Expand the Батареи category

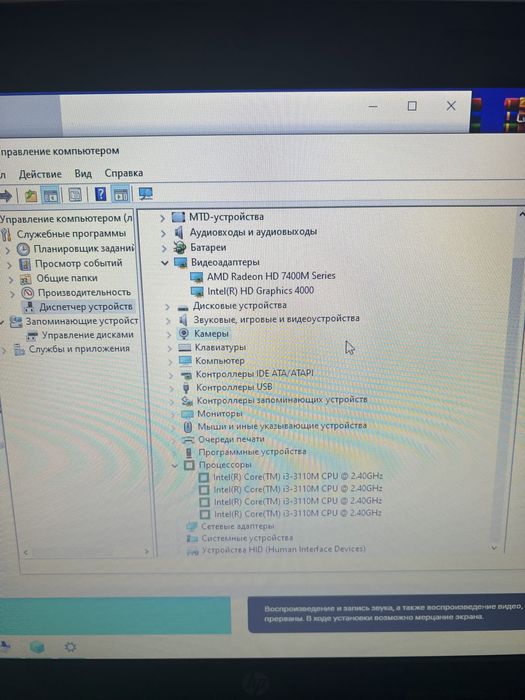(164, 248)
